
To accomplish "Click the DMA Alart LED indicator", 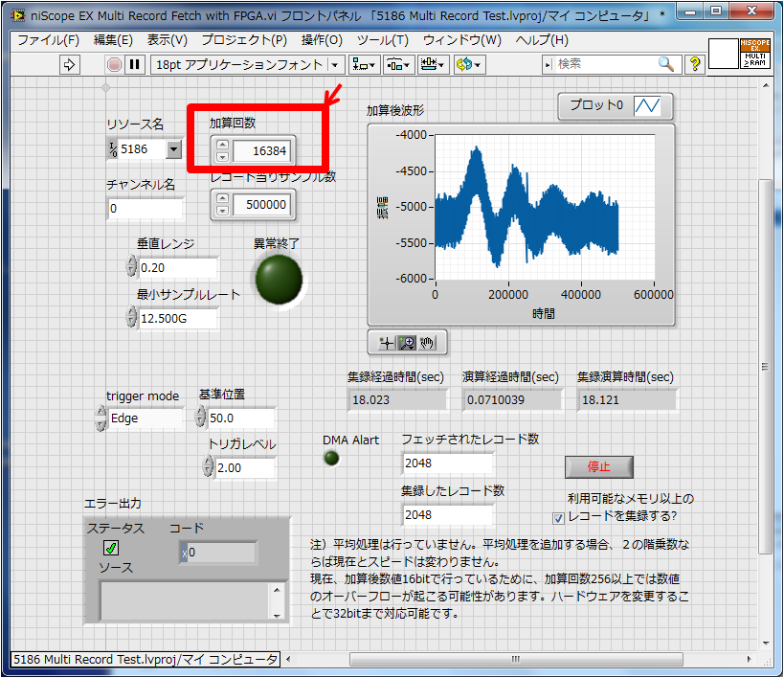I will [331, 458].
